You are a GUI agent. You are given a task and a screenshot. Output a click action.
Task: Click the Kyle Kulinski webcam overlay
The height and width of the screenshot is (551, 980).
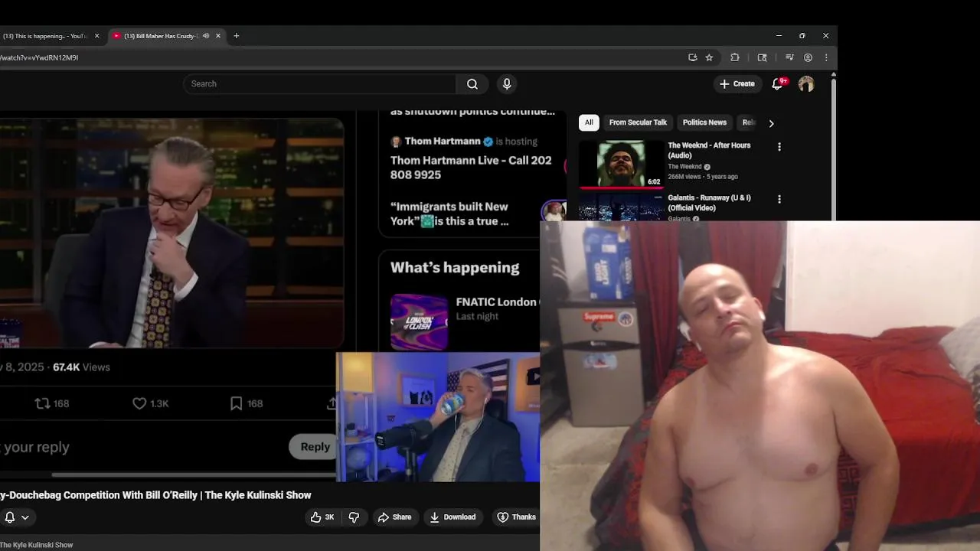click(x=438, y=418)
